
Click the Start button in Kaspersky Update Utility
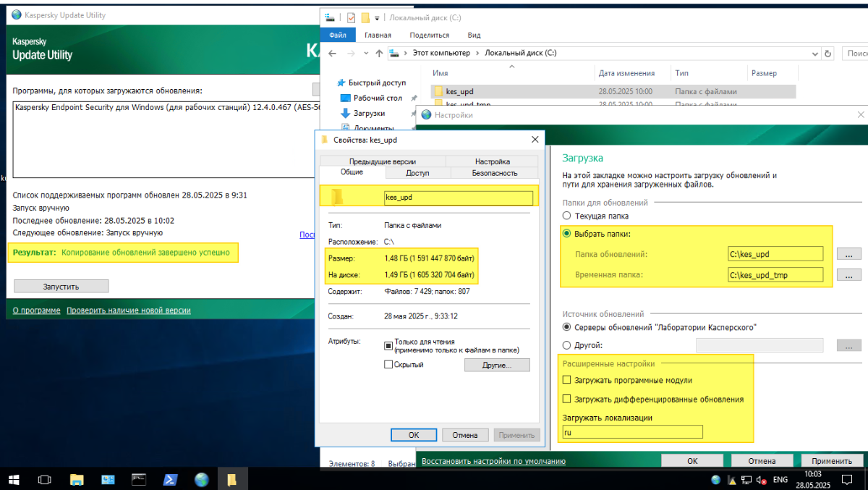[x=61, y=287]
